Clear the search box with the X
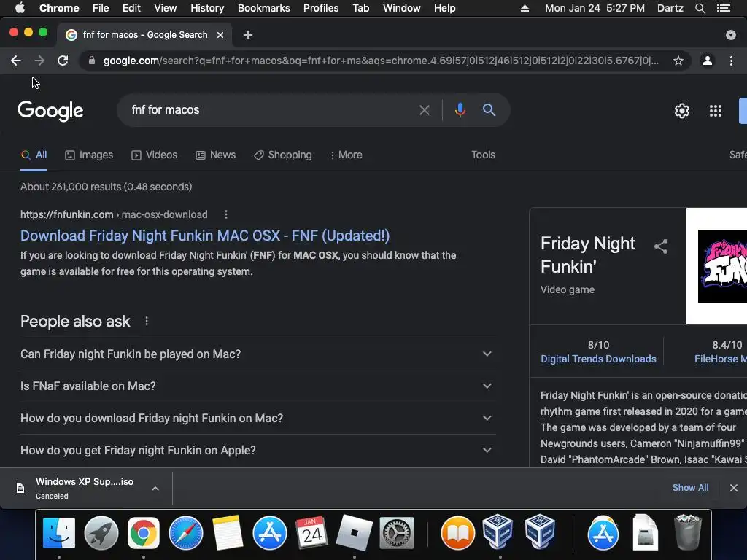This screenshot has width=747, height=560. [x=425, y=111]
